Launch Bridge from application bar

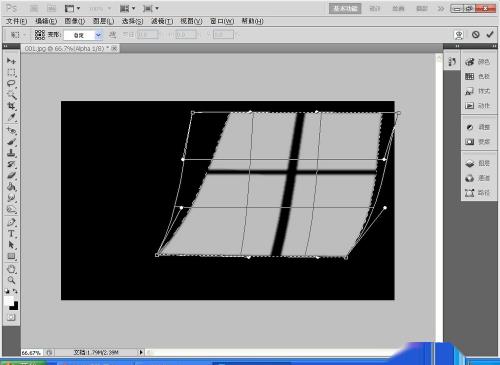[x=34, y=8]
